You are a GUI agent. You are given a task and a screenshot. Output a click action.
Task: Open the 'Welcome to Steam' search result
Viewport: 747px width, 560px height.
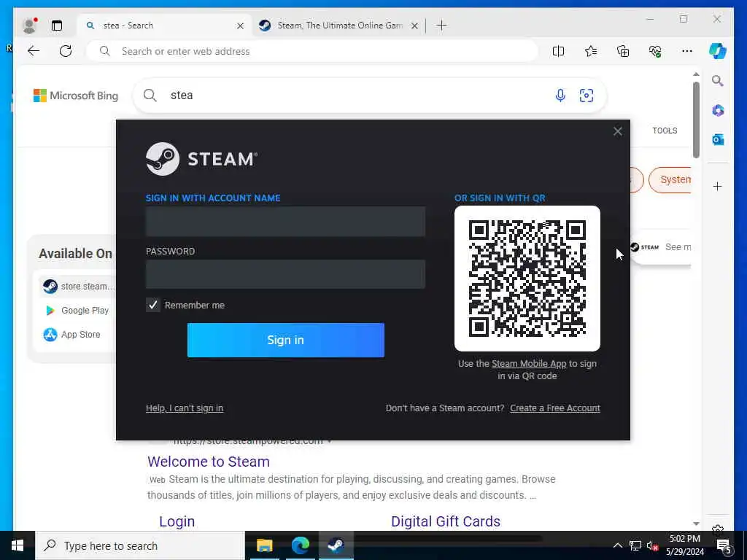coord(209,462)
